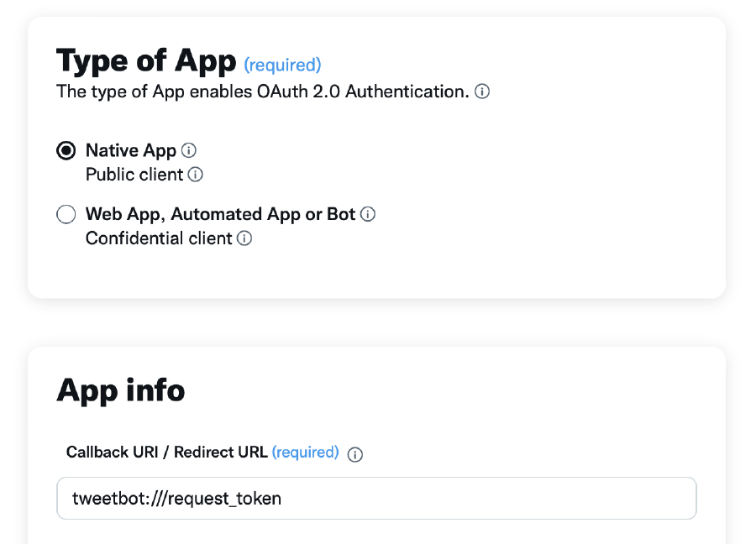The image size is (756, 544).
Task: Click the Web App, Automated App or Bot label
Action: pos(220,214)
